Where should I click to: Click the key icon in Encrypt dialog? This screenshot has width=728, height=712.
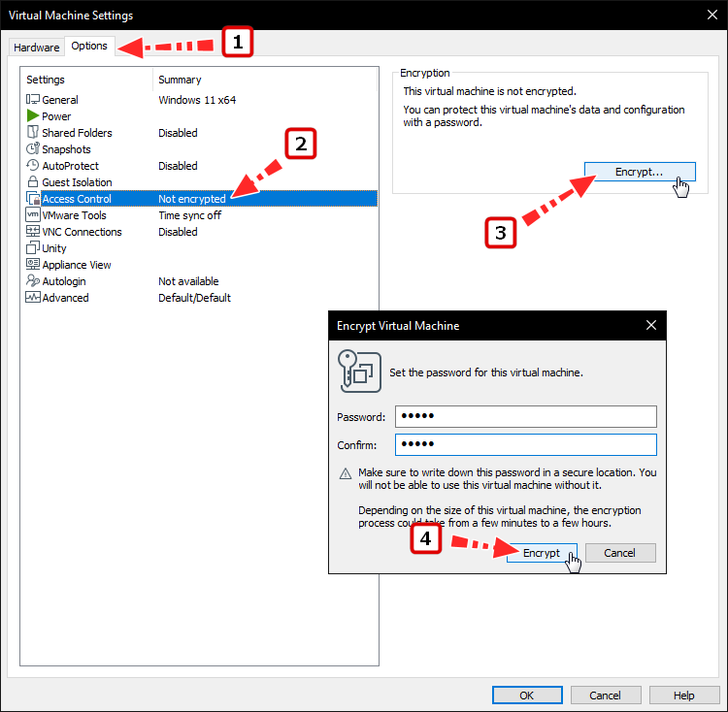pyautogui.click(x=359, y=372)
